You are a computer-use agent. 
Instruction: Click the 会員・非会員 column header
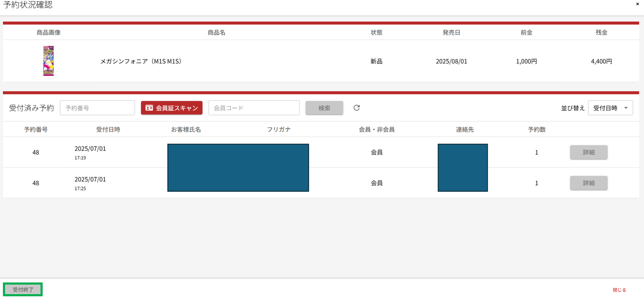coord(377,129)
